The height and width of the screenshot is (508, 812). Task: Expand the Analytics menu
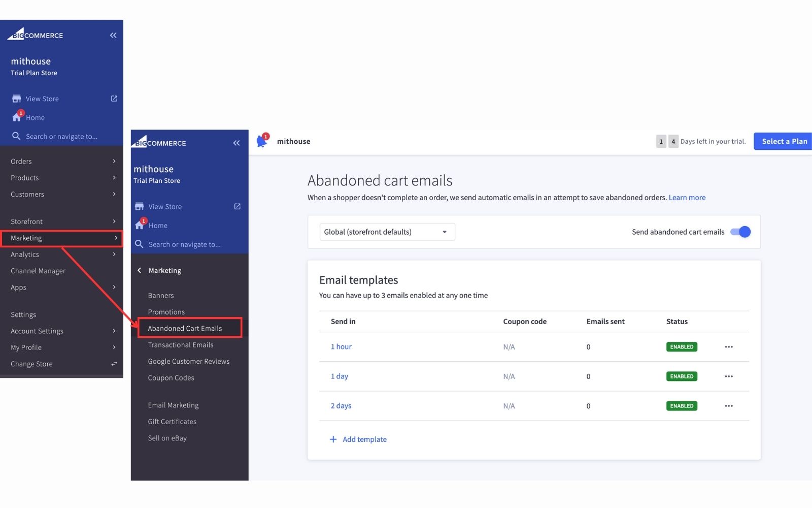coord(61,255)
